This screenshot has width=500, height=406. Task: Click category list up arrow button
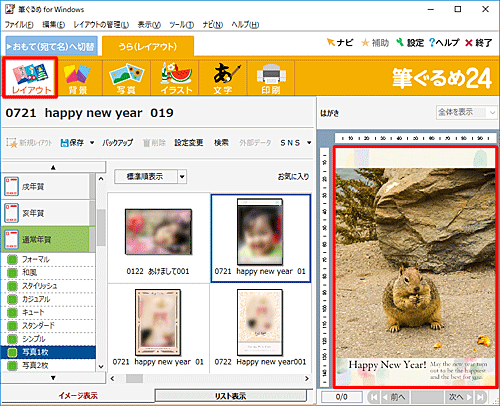tap(53, 167)
